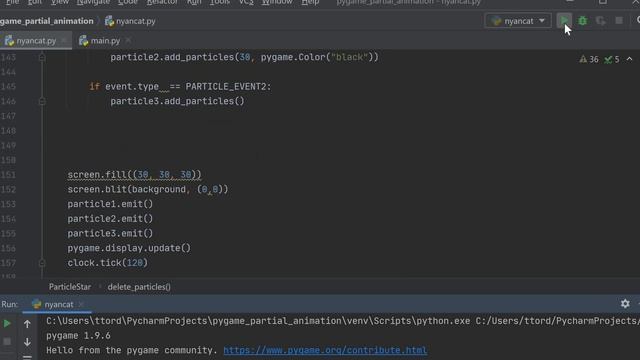
Task: Run nyancat with the green Run button
Action: pyautogui.click(x=564, y=20)
